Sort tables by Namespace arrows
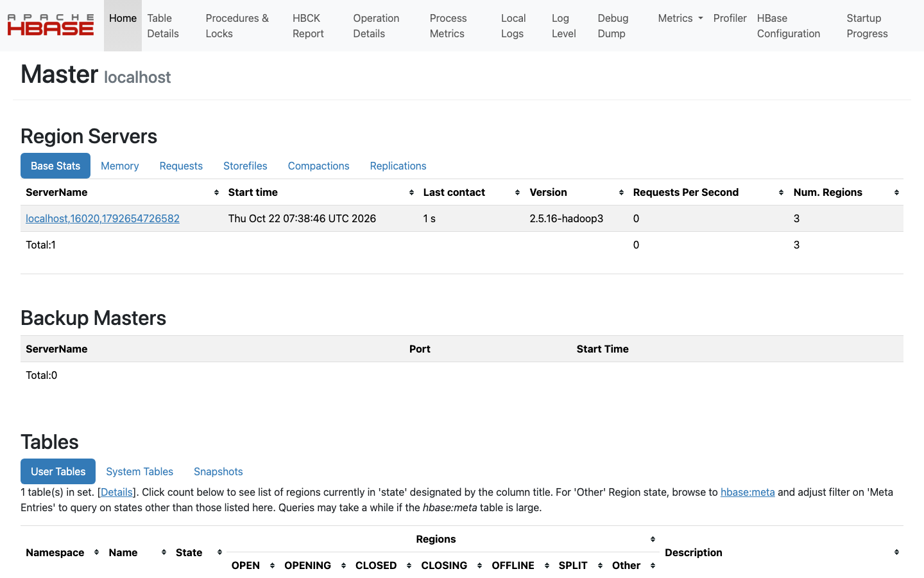Image resolution: width=924 pixels, height=578 pixels. point(96,552)
